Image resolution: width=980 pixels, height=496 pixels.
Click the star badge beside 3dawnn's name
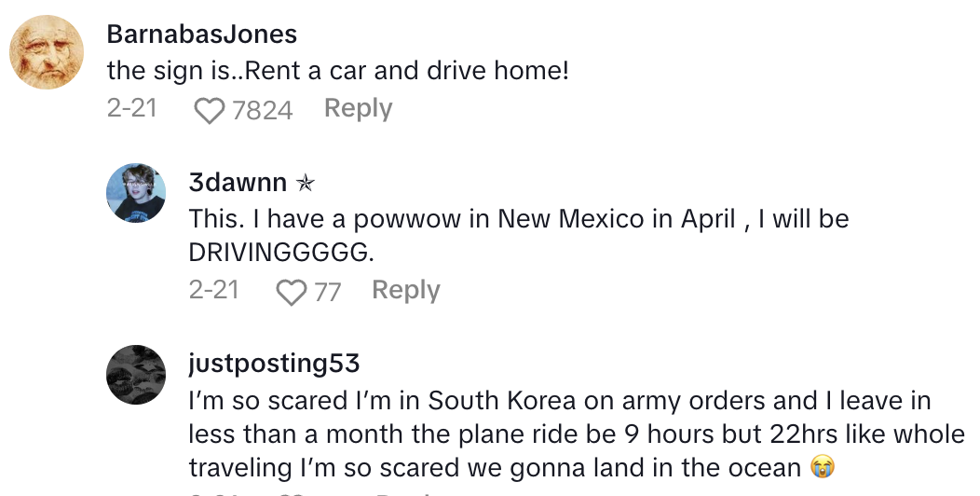click(x=304, y=184)
